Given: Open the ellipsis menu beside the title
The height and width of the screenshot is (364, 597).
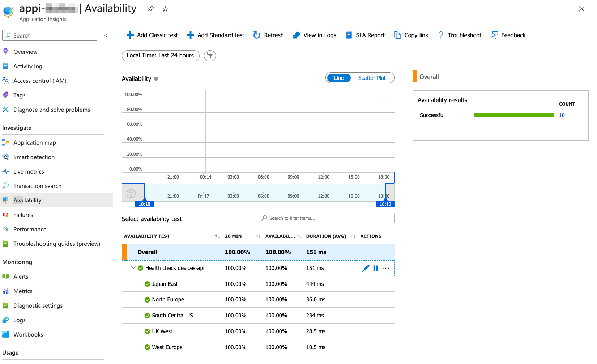Looking at the screenshot, I should tap(180, 9).
